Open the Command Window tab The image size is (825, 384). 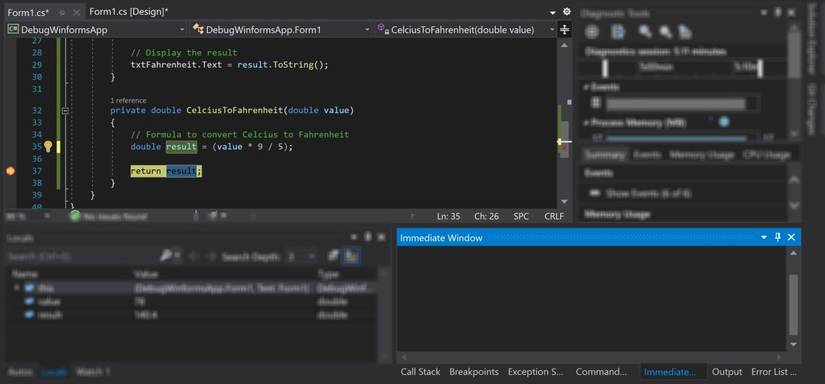click(601, 371)
